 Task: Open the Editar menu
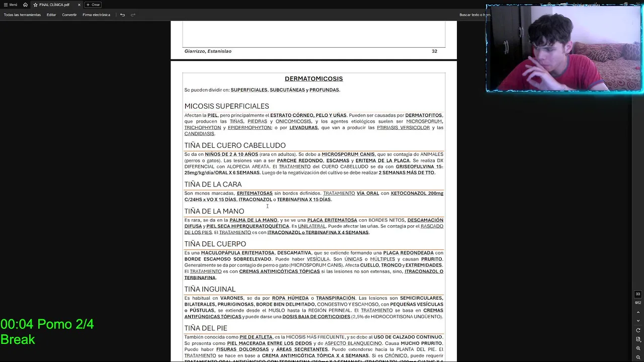point(51,15)
